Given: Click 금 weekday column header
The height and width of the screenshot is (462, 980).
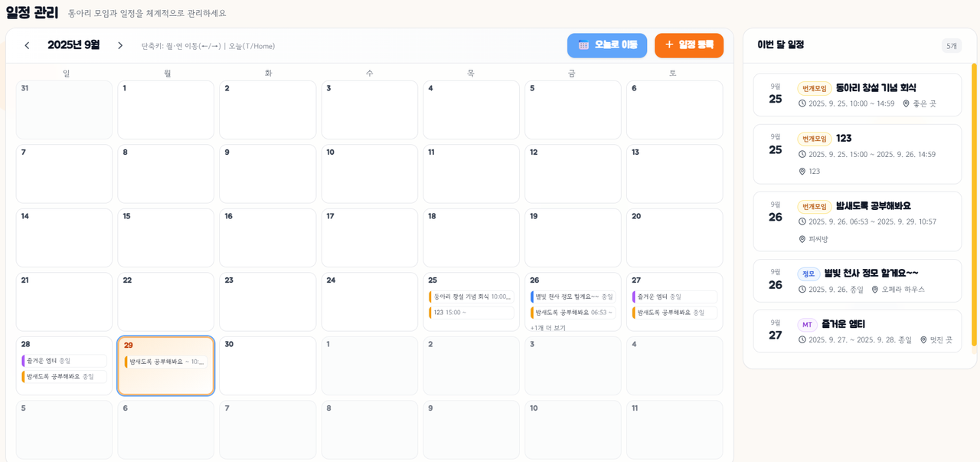Looking at the screenshot, I should coord(571,73).
